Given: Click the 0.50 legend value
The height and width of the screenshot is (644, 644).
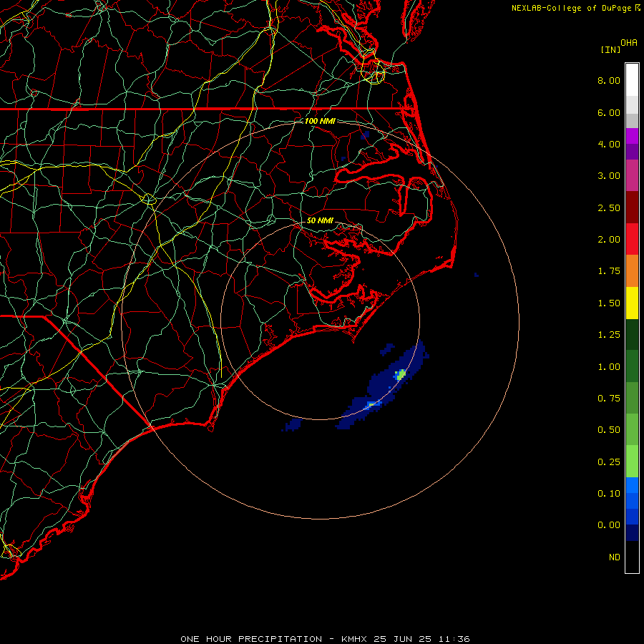Looking at the screenshot, I should 609,430.
